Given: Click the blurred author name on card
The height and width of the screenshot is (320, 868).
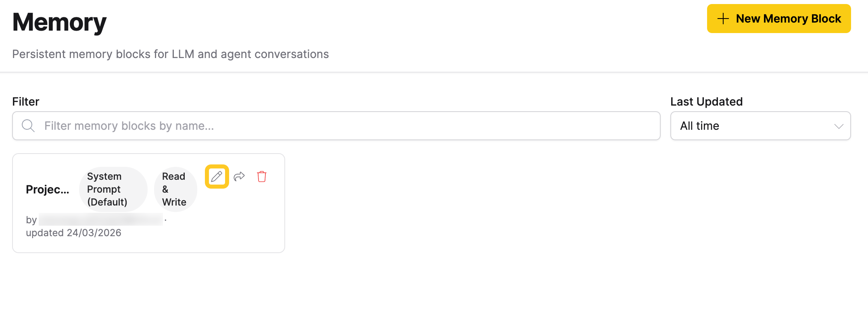Looking at the screenshot, I should point(101,219).
